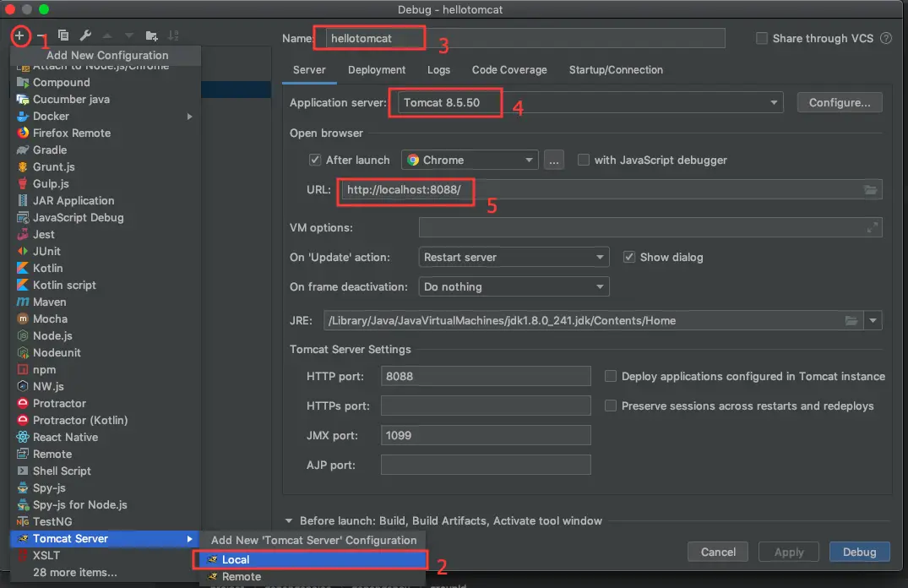This screenshot has width=908, height=588.
Task: Toggle the Show dialog checkbox
Action: (629, 257)
